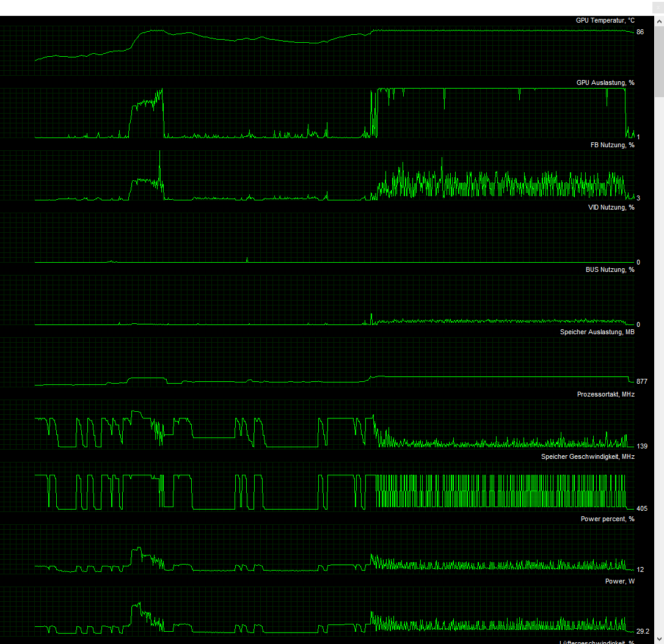The image size is (664, 644).
Task: Click the Power percent graph label
Action: point(607,519)
